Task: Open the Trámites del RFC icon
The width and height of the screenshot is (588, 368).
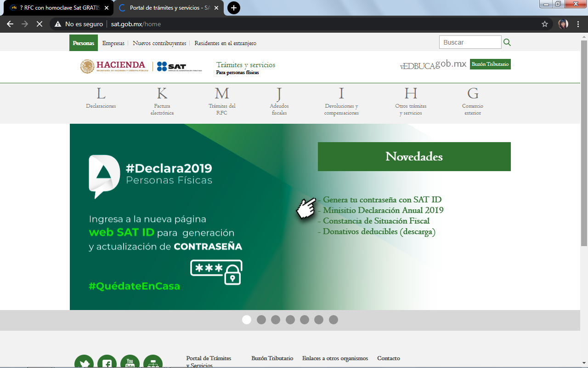Action: click(222, 93)
